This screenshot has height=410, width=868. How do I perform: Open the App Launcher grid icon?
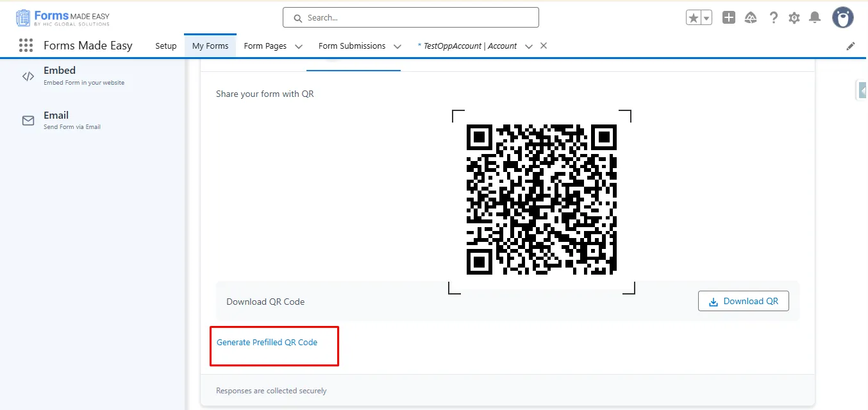coord(26,46)
